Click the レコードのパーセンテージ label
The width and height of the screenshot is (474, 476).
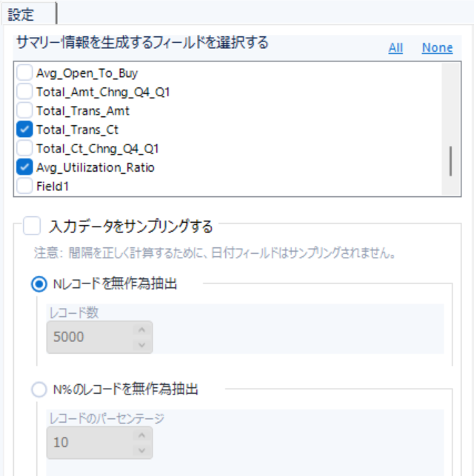(x=107, y=418)
